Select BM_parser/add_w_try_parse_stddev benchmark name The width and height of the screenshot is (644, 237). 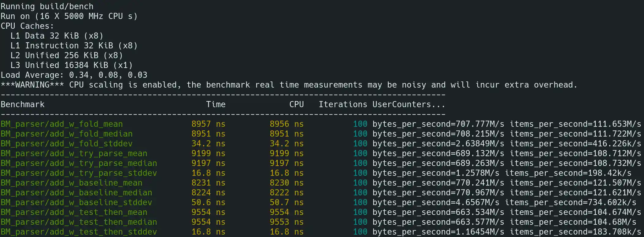[79, 173]
